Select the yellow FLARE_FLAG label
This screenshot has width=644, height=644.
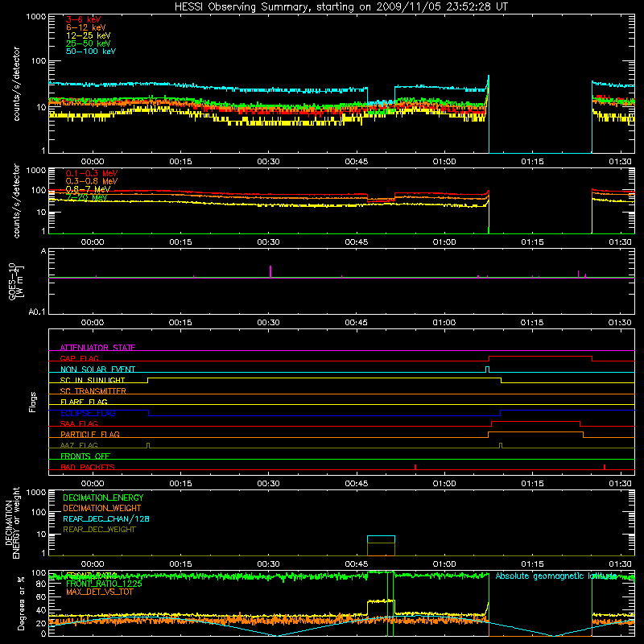point(84,402)
